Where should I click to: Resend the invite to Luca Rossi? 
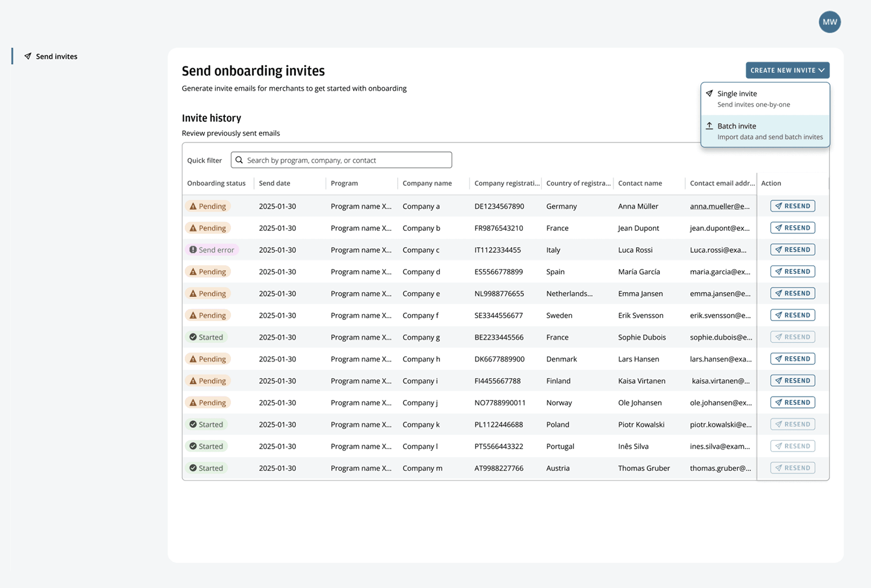[792, 250]
